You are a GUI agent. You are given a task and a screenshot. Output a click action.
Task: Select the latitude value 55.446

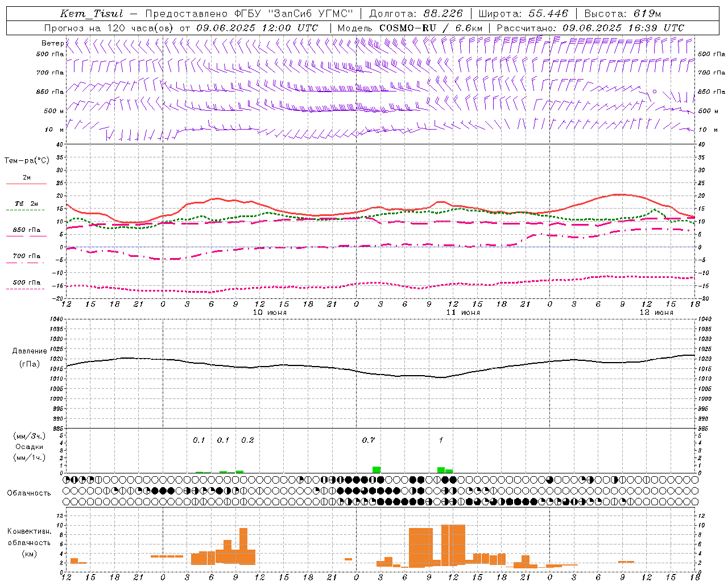[548, 14]
